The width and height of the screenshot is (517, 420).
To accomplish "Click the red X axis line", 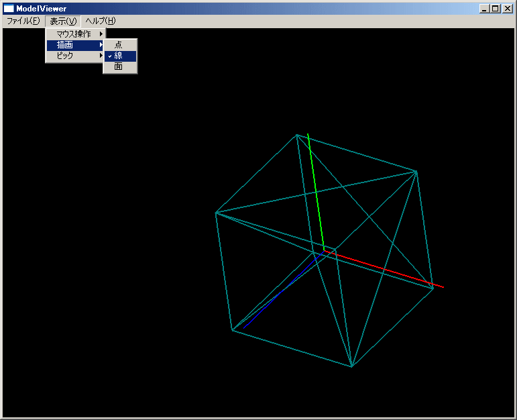I will tap(384, 269).
